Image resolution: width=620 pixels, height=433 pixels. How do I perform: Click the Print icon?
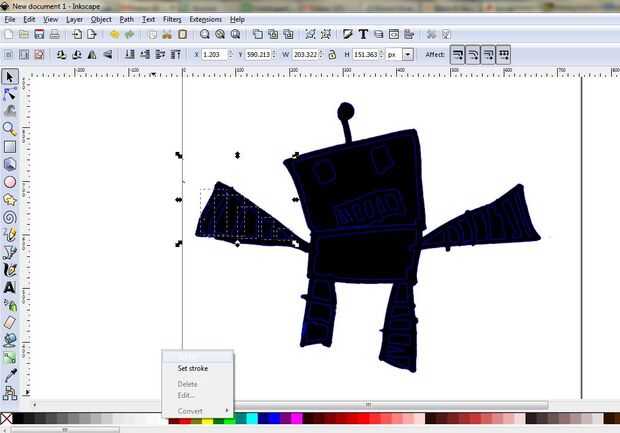click(x=55, y=34)
